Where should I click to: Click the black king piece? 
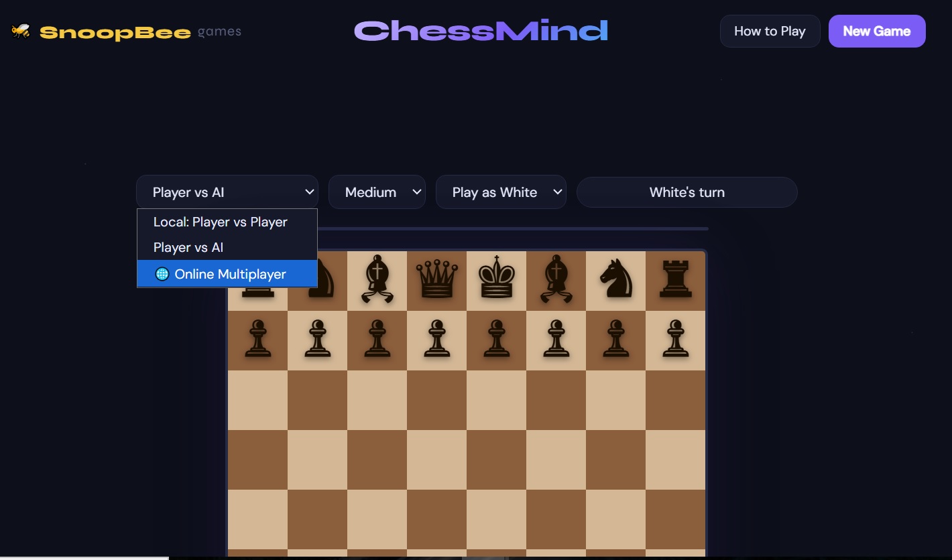[496, 277]
